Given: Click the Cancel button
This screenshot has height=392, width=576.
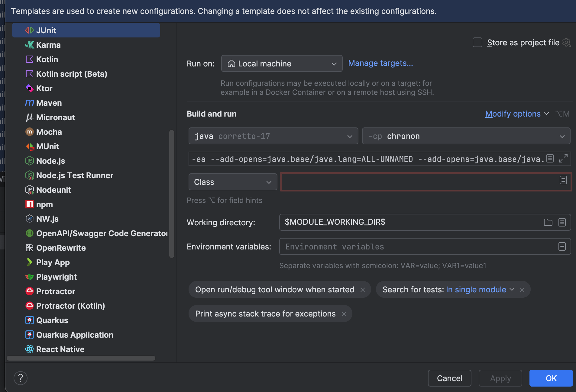Looking at the screenshot, I should pos(449,378).
